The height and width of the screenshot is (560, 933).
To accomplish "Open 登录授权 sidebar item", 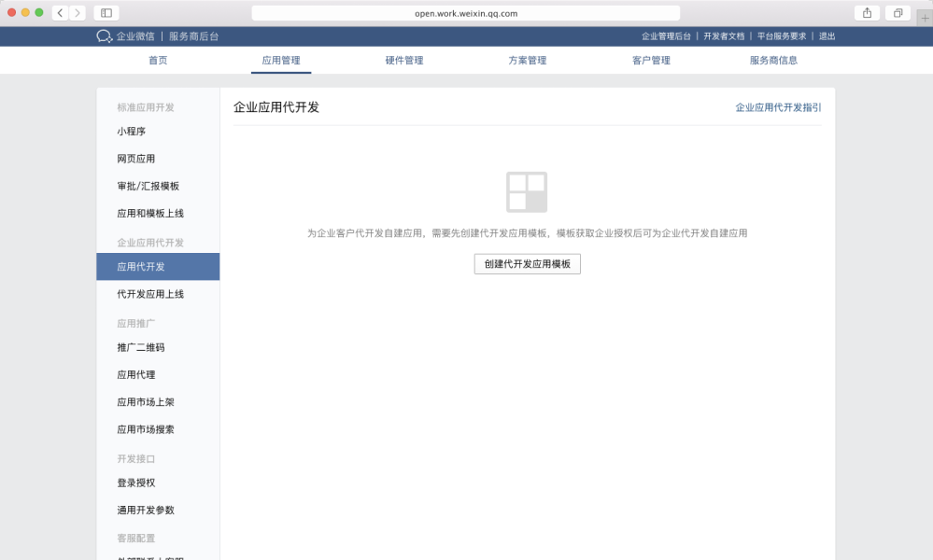I will coord(136,483).
